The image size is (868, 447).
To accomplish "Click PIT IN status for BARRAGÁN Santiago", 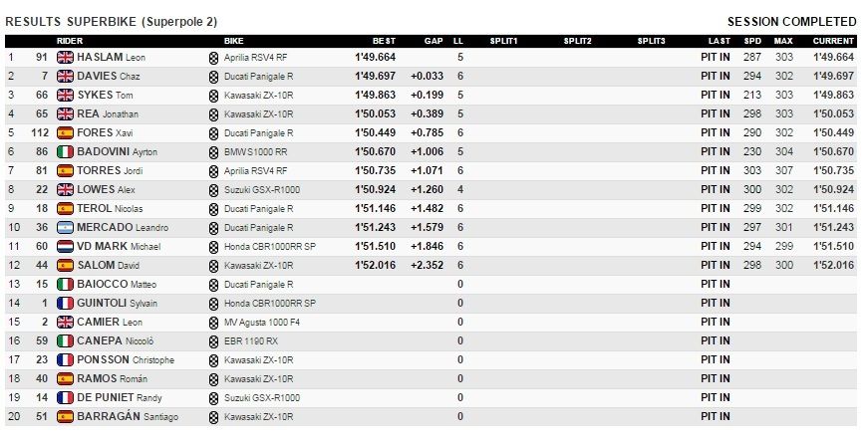I will click(716, 416).
